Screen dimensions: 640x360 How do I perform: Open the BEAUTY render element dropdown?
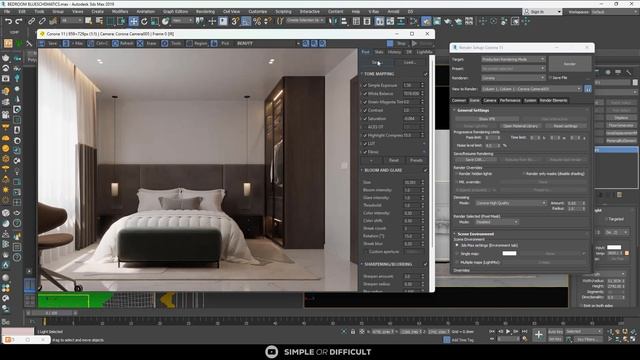pos(267,43)
